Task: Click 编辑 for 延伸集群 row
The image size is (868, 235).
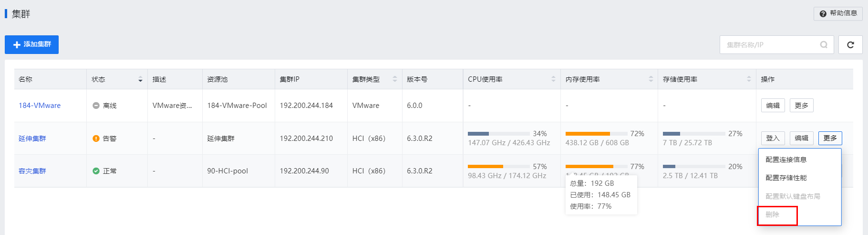Action: 801,138
